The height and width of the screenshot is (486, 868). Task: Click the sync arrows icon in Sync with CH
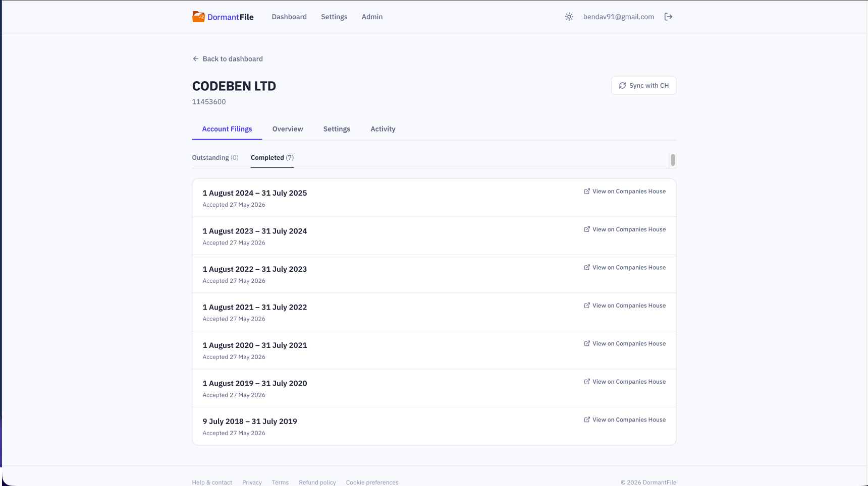623,86
